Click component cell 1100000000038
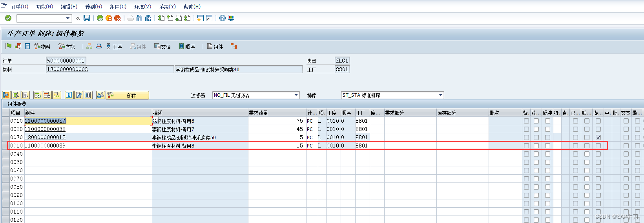Viewport: 644px width, 223px height. tap(88, 129)
